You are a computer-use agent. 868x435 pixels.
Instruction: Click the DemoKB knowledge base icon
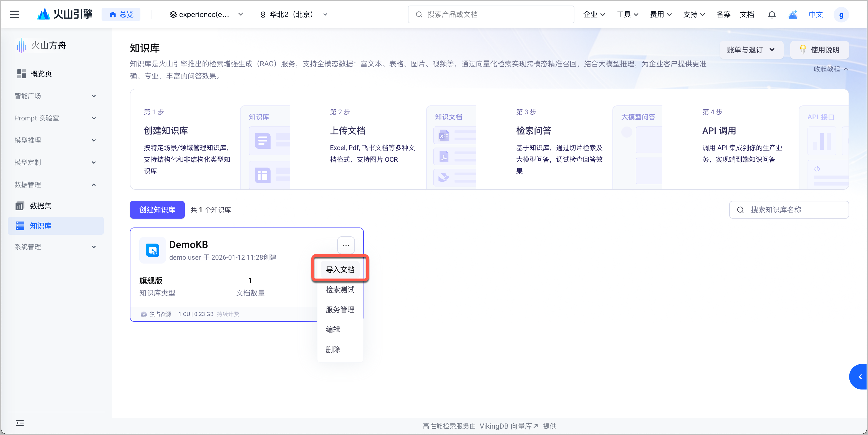pyautogui.click(x=152, y=250)
